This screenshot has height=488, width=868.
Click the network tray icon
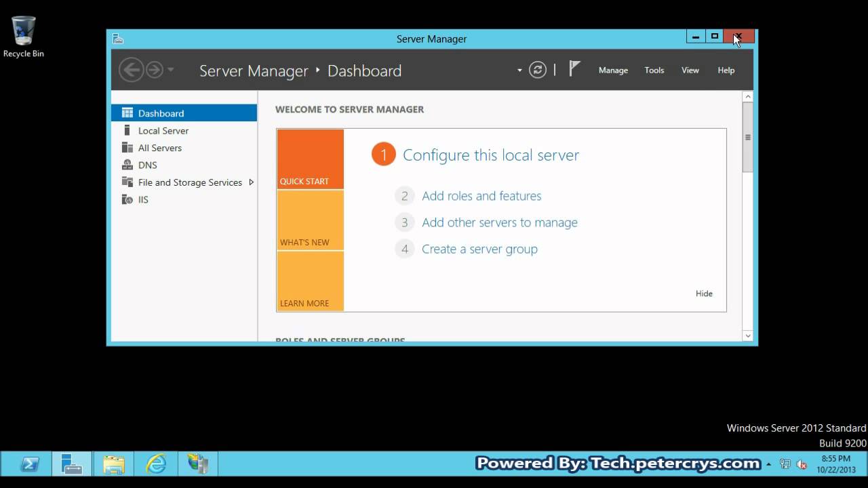pos(785,464)
